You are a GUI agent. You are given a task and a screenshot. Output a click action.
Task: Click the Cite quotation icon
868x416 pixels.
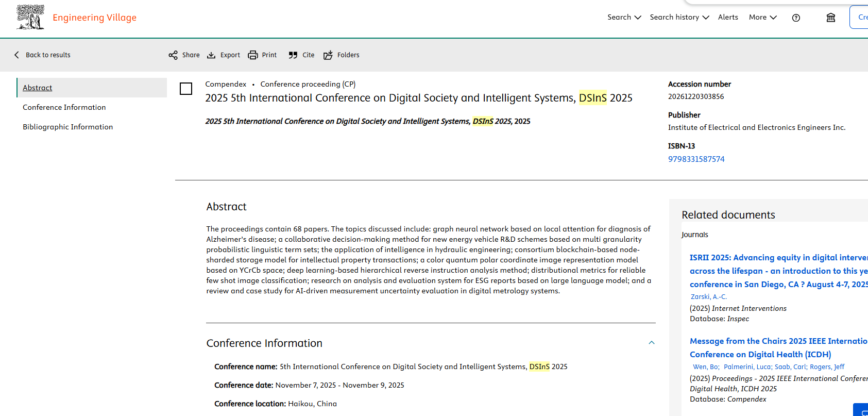pos(293,55)
